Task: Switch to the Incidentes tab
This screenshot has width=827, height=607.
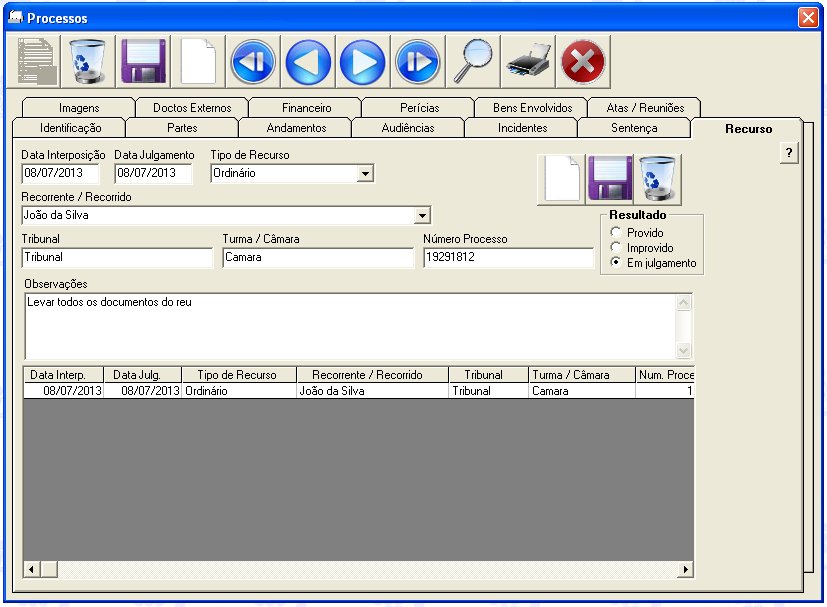Action: tap(522, 128)
